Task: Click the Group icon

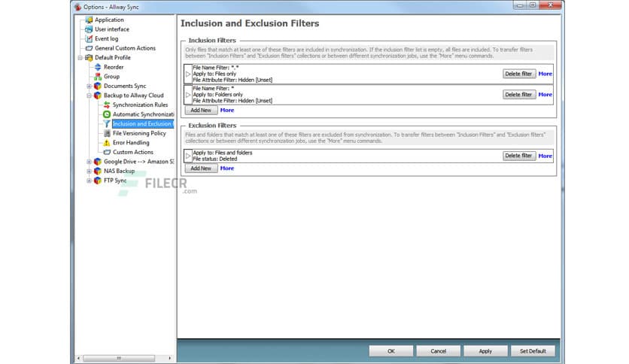Action: (98, 77)
